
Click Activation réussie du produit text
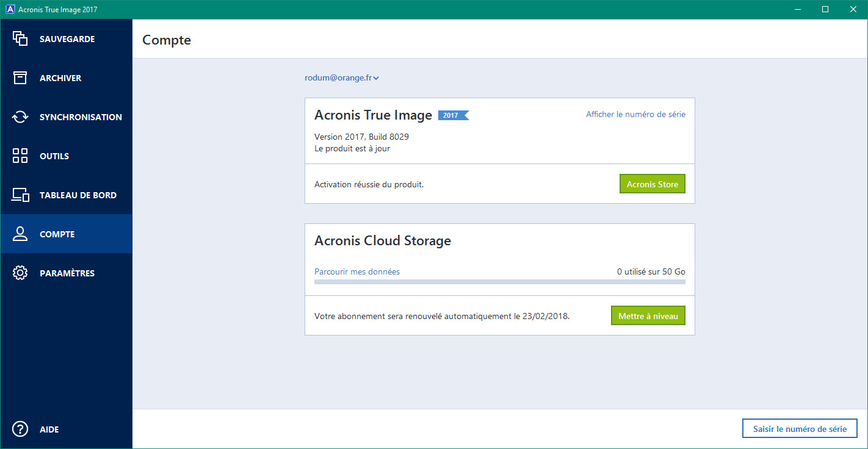369,184
